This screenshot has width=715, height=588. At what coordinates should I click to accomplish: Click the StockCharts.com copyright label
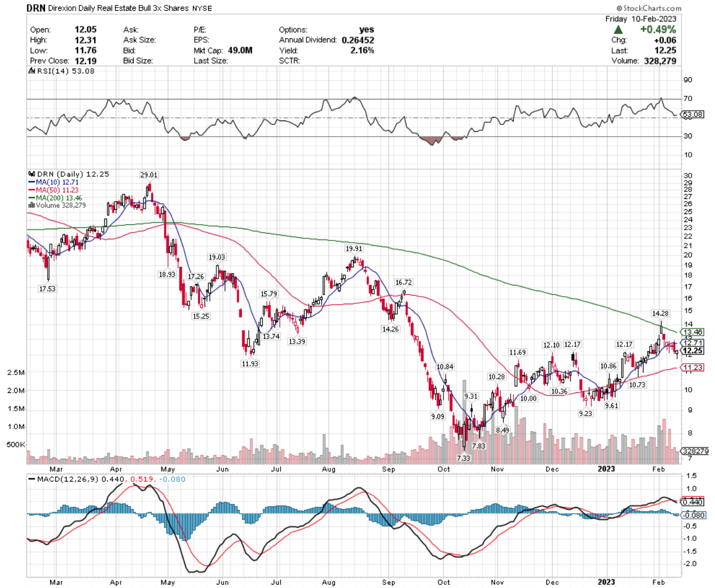[648, 8]
